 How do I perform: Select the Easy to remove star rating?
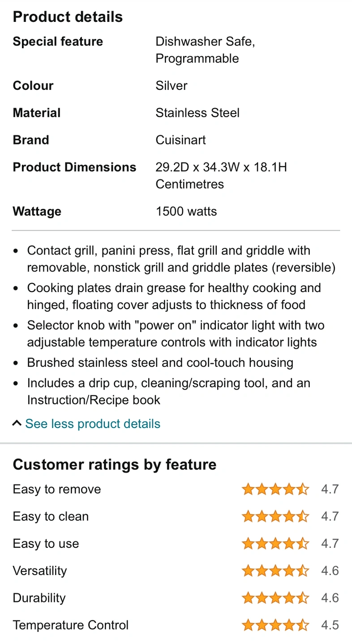tap(275, 489)
